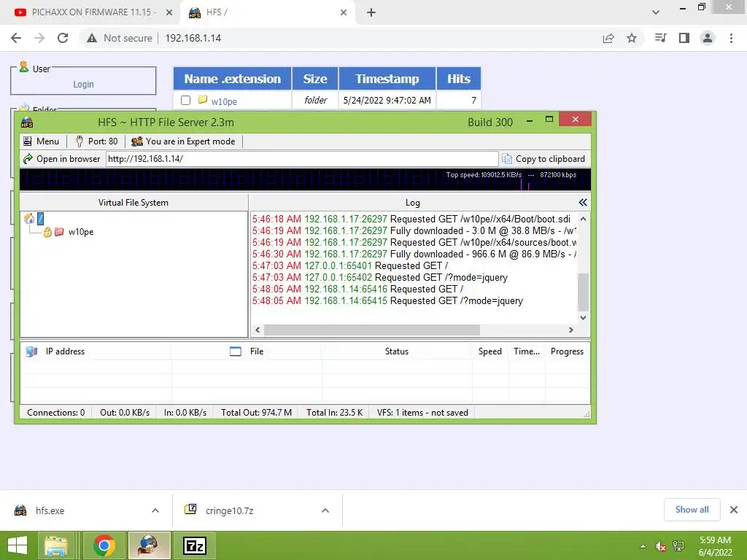Click the Port: 80 toolbar button

point(96,141)
